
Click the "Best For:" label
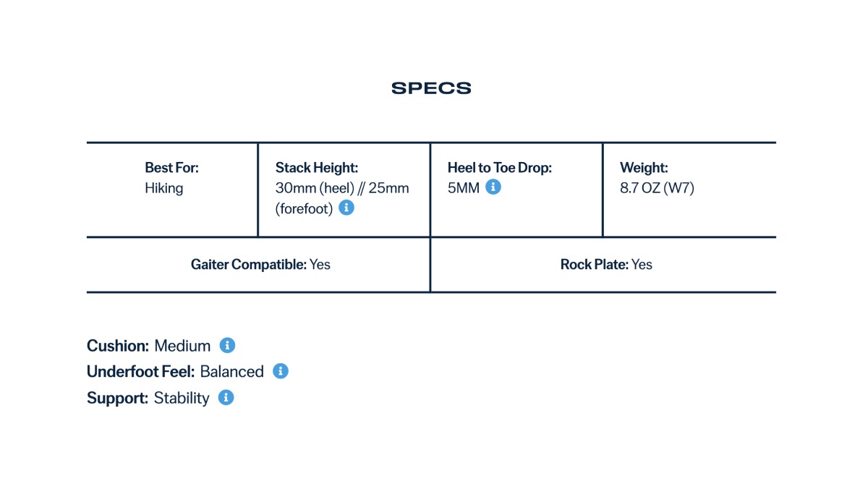click(x=171, y=168)
